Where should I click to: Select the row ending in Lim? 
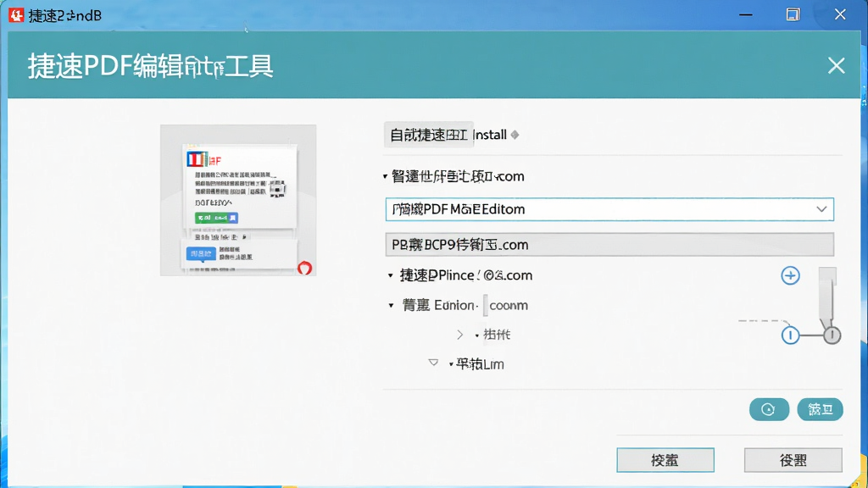480,364
